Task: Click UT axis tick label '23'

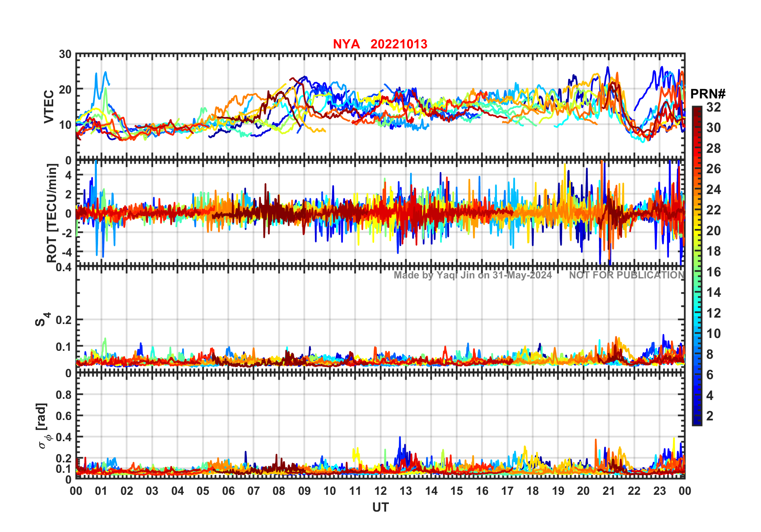Action: click(660, 491)
